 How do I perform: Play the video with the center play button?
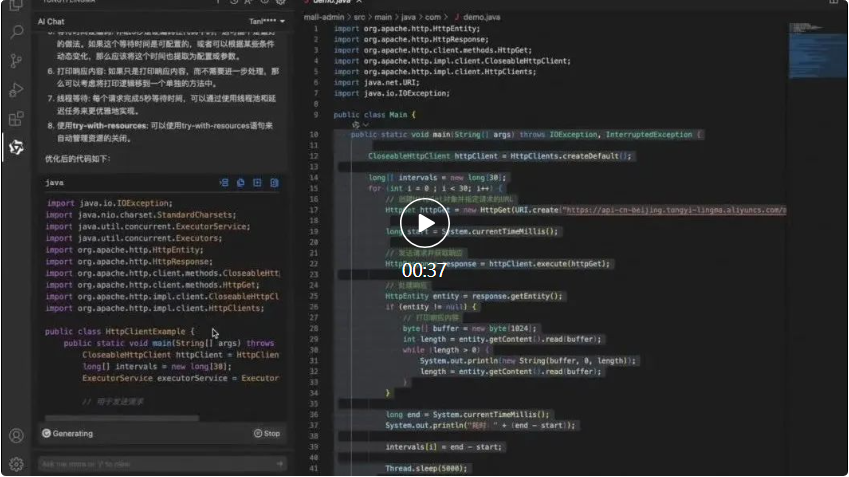coord(424,223)
